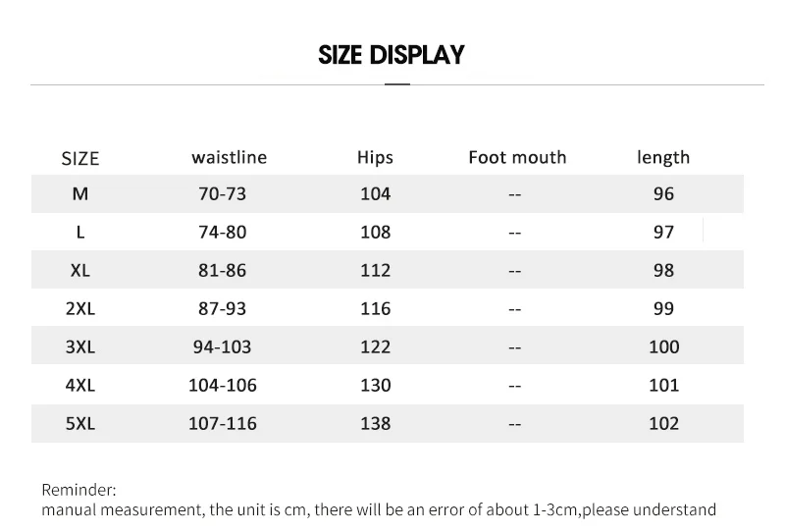Screen dimensions: 785x532
Task: Select the 4XL size label
Action: [80, 385]
